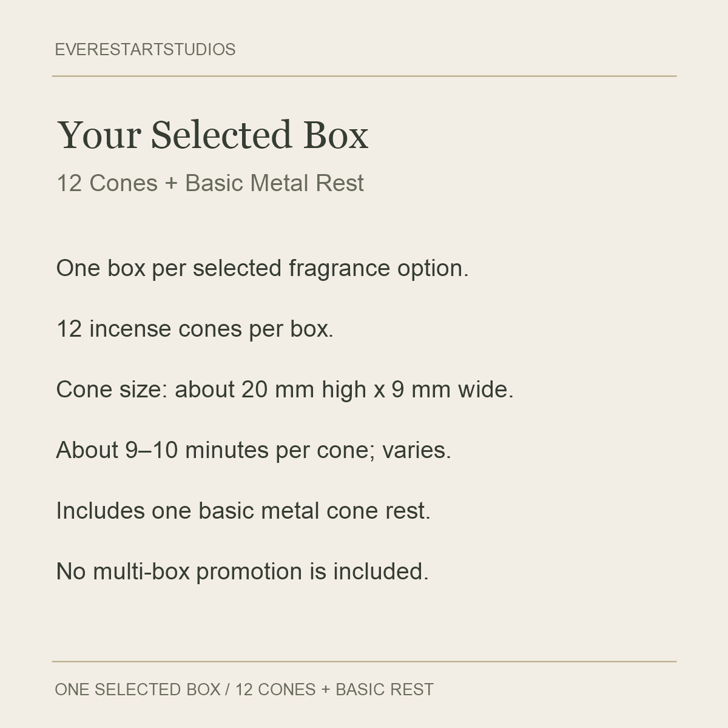This screenshot has height=728, width=728.
Task: Click 'Includes one basic metal cone rest' text
Action: 243,511
